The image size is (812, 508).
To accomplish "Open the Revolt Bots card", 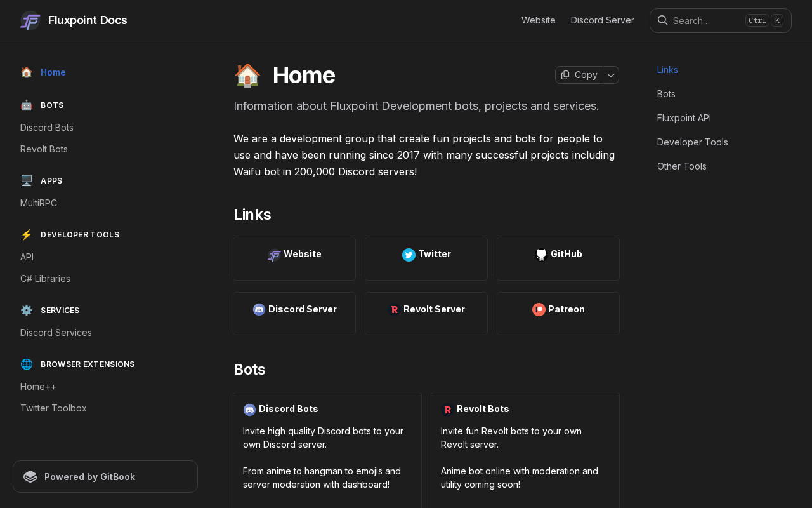I will click(525, 450).
